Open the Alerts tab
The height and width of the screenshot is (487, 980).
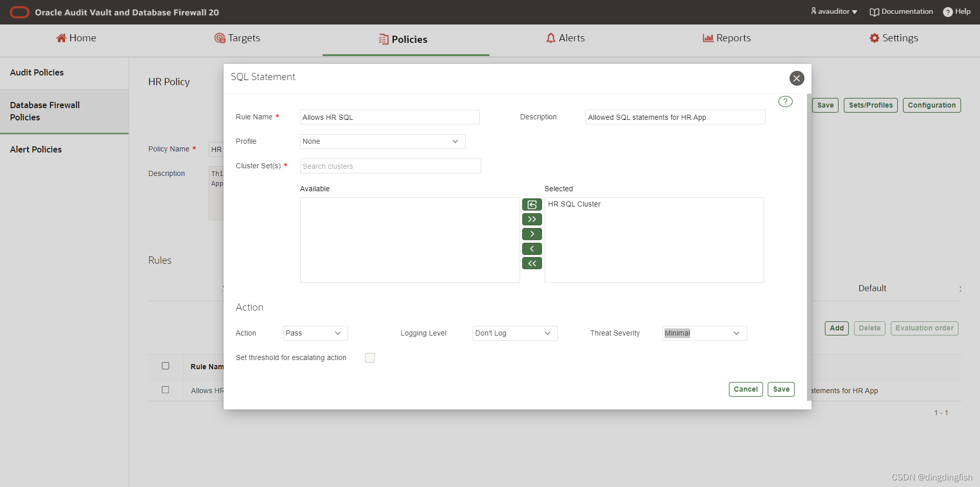coord(566,38)
